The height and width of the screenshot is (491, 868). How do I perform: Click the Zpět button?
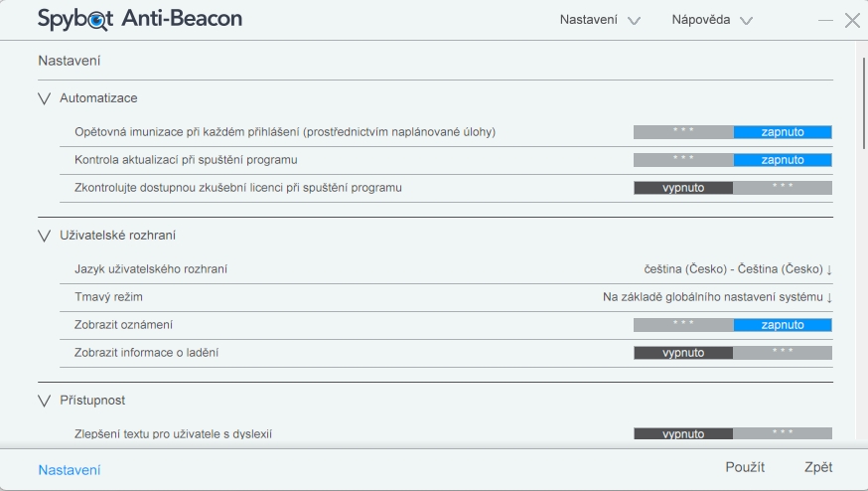click(818, 467)
